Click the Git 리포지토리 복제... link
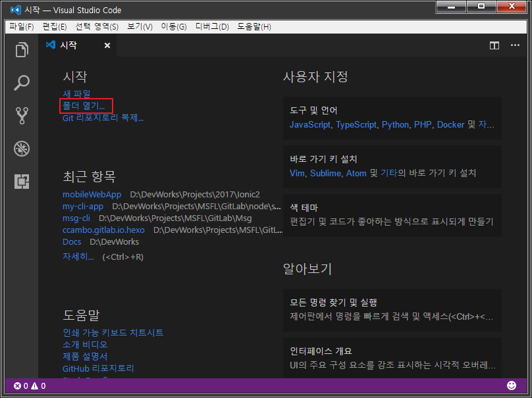The height and width of the screenshot is (398, 532). click(103, 118)
